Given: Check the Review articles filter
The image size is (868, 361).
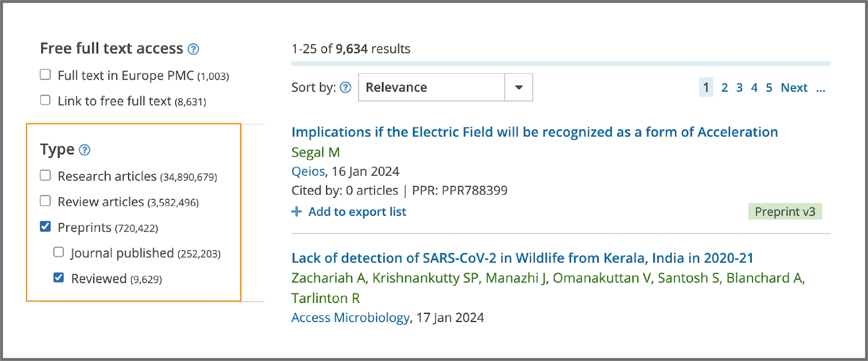Looking at the screenshot, I should tap(46, 201).
